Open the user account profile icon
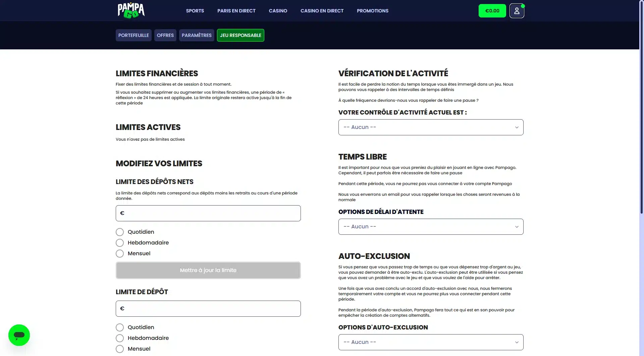Screen dimensions: 644x356 point(517,11)
